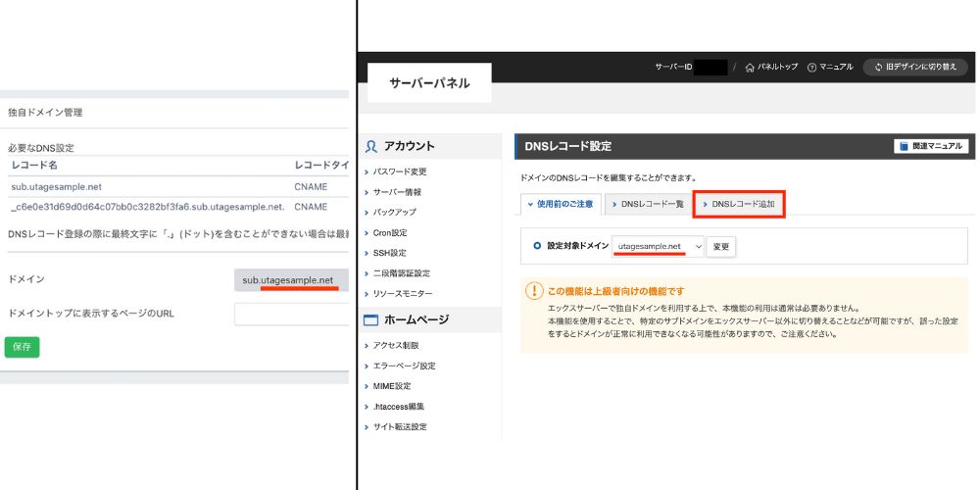Image resolution: width=980 pixels, height=490 pixels.
Task: Click the アカウント user icon
Action: [370, 146]
